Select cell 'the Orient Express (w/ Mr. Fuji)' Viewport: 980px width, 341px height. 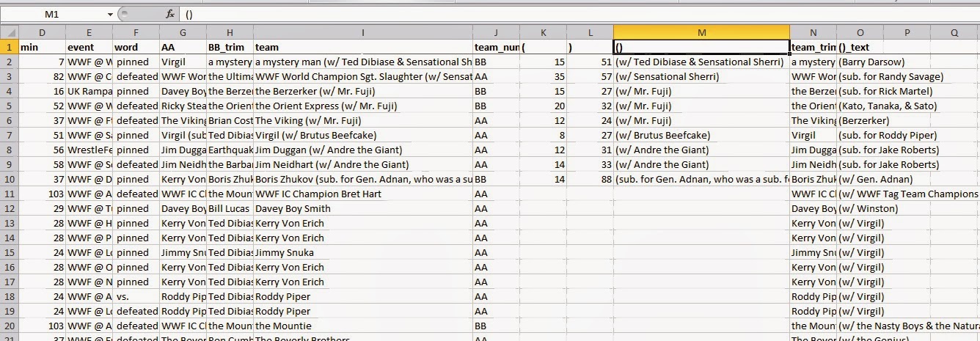(363, 106)
